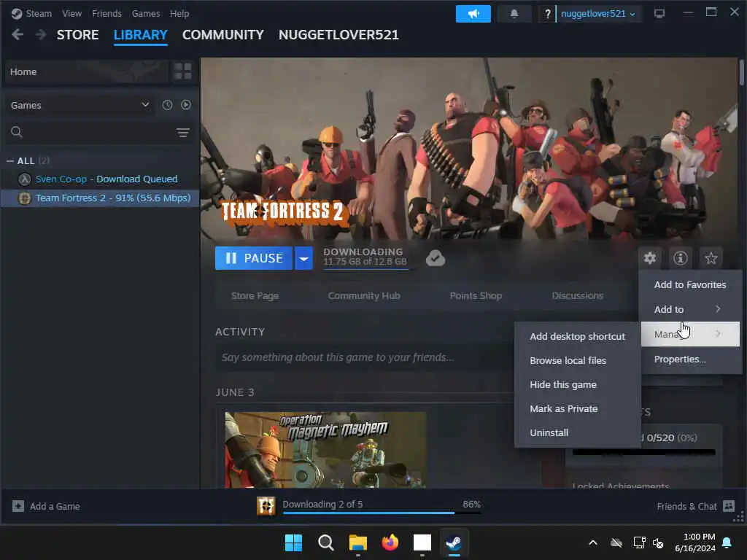Image resolution: width=747 pixels, height=560 pixels.
Task: Switch to collections grid view icon
Action: (182, 71)
